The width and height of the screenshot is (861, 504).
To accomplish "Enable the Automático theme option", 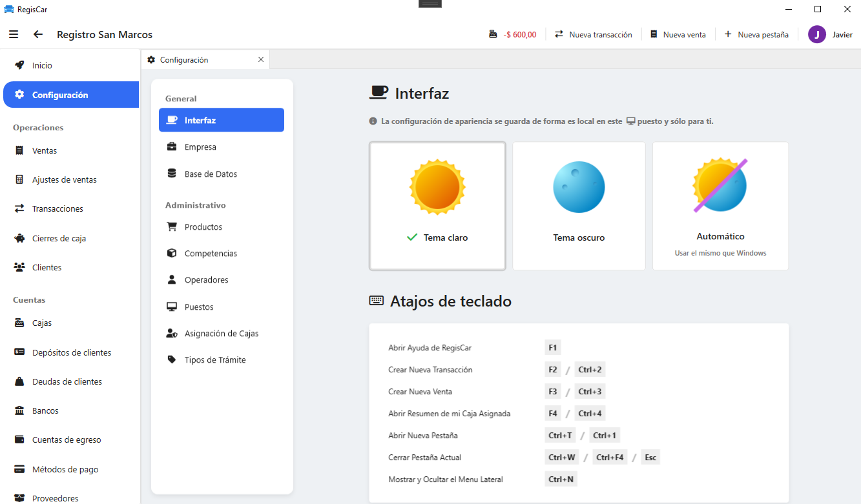I will (720, 205).
